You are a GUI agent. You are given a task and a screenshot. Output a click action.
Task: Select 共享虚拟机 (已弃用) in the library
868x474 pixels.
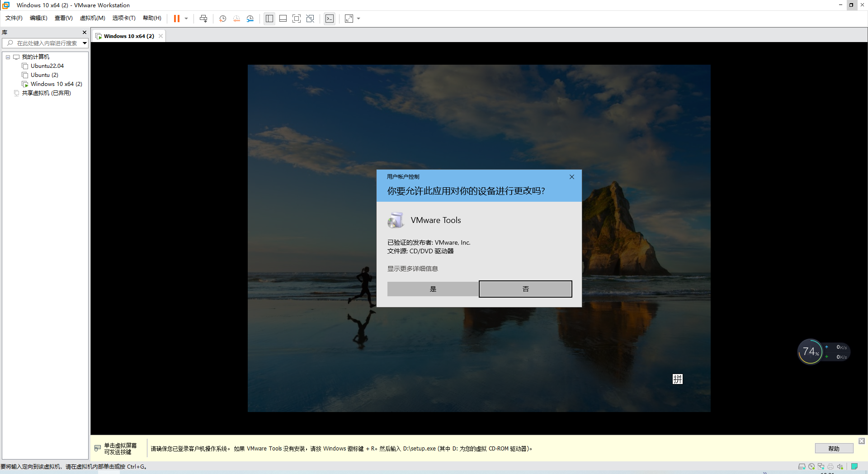pyautogui.click(x=46, y=93)
